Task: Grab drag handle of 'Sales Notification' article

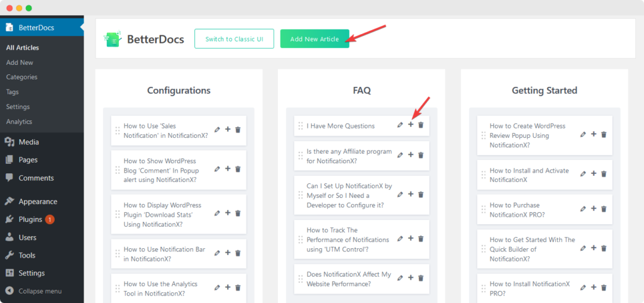Action: [118, 130]
